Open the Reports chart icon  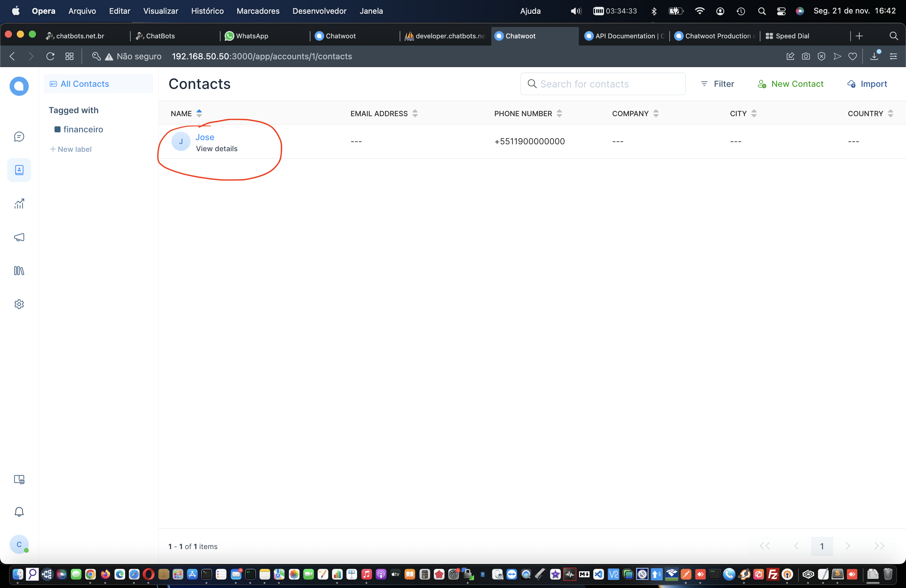coord(19,204)
